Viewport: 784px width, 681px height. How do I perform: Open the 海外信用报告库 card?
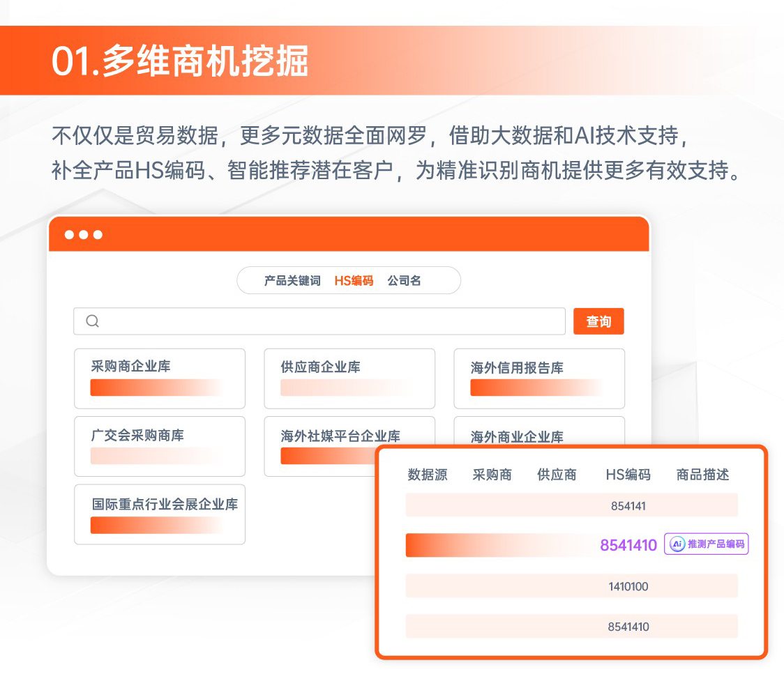539,378
